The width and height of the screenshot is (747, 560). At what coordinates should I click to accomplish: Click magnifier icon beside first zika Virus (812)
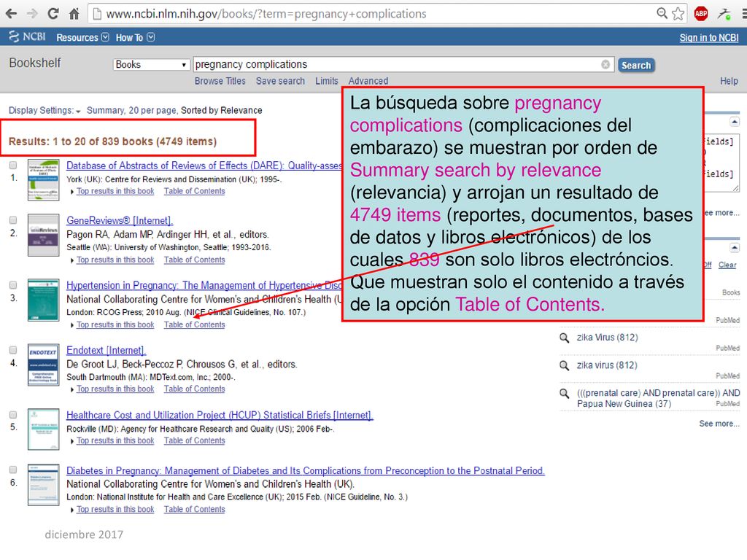[564, 338]
